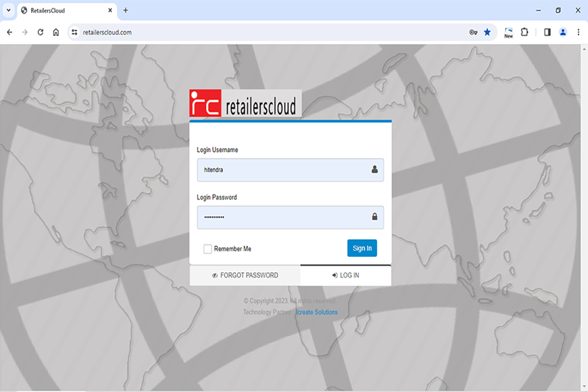Viewport: 588px width, 392px height.
Task: Enable the Remember Me checkbox
Action: (208, 249)
